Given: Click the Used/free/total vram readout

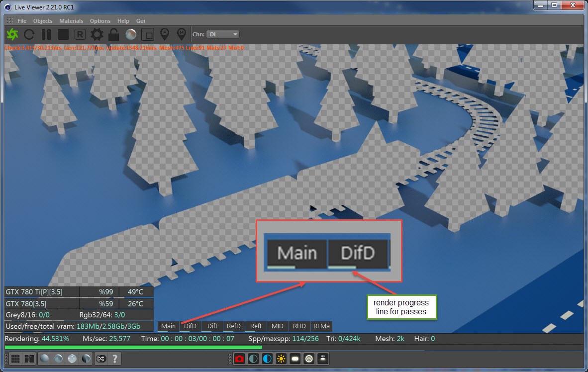Looking at the screenshot, I should pyautogui.click(x=73, y=326).
